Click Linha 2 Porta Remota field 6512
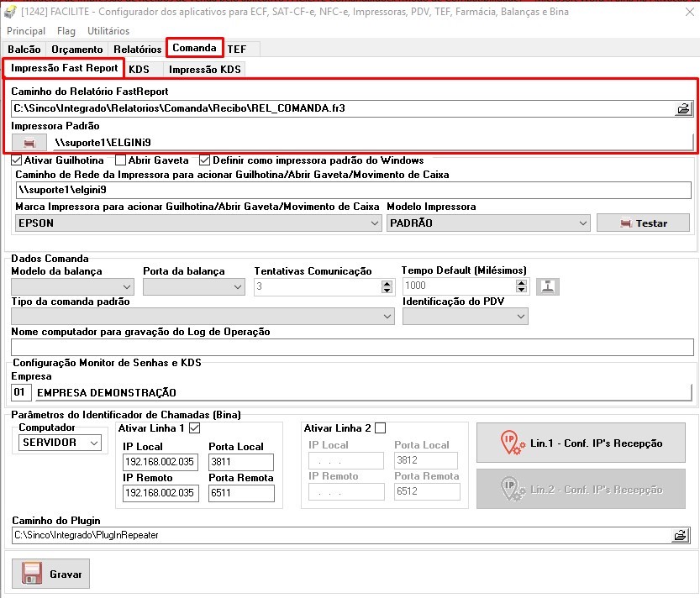Viewport: 700px width, 598px height. [x=427, y=492]
